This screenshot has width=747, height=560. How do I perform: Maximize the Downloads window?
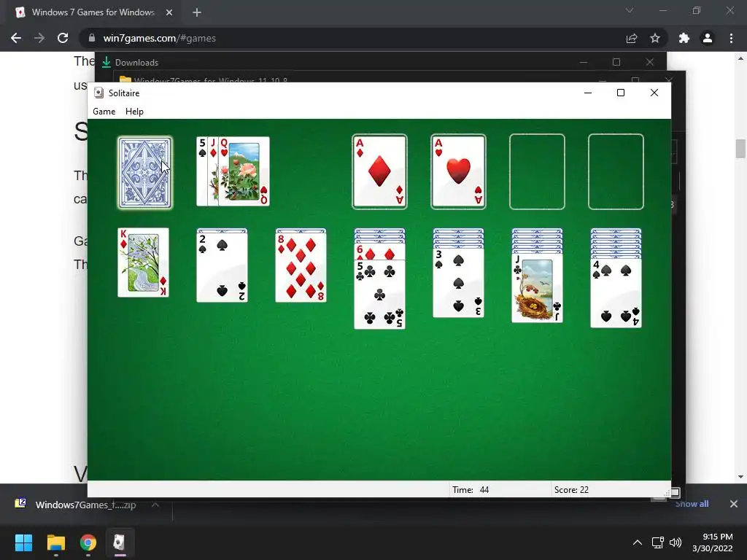point(616,63)
